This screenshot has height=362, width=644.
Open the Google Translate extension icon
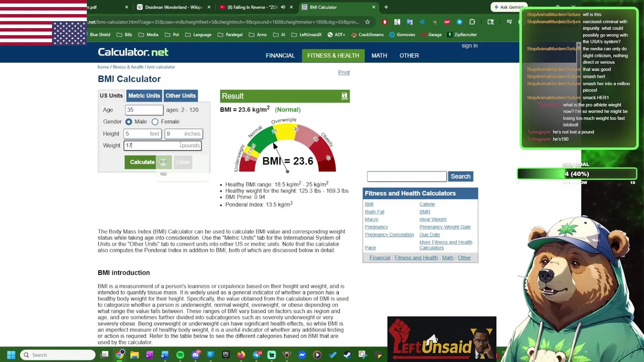(x=410, y=22)
